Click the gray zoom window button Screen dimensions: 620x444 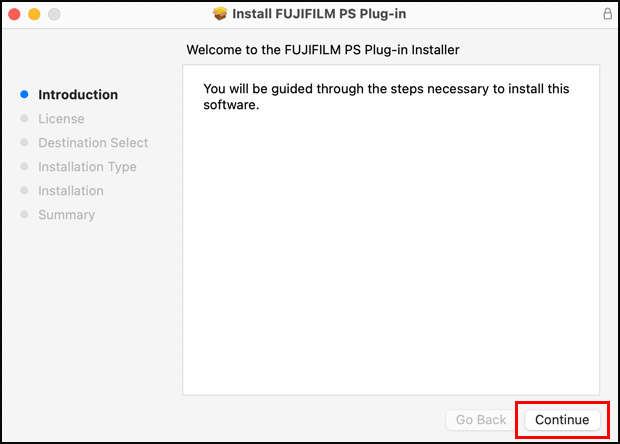tap(54, 14)
